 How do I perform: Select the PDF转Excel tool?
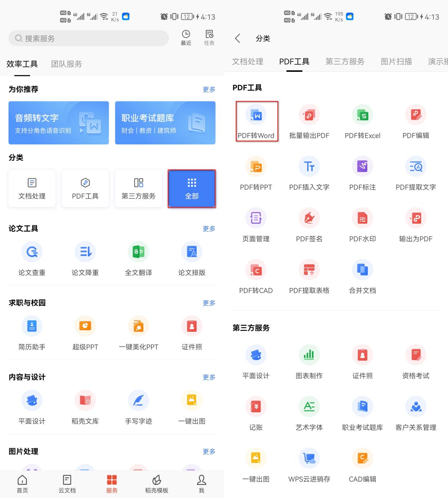tap(362, 121)
